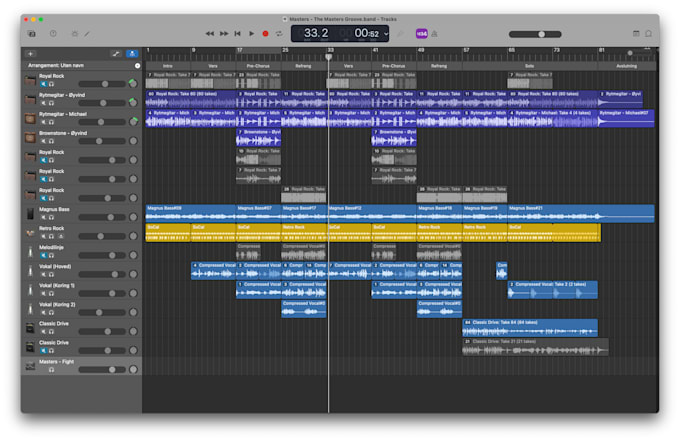Start playback with the Play button

click(x=252, y=34)
